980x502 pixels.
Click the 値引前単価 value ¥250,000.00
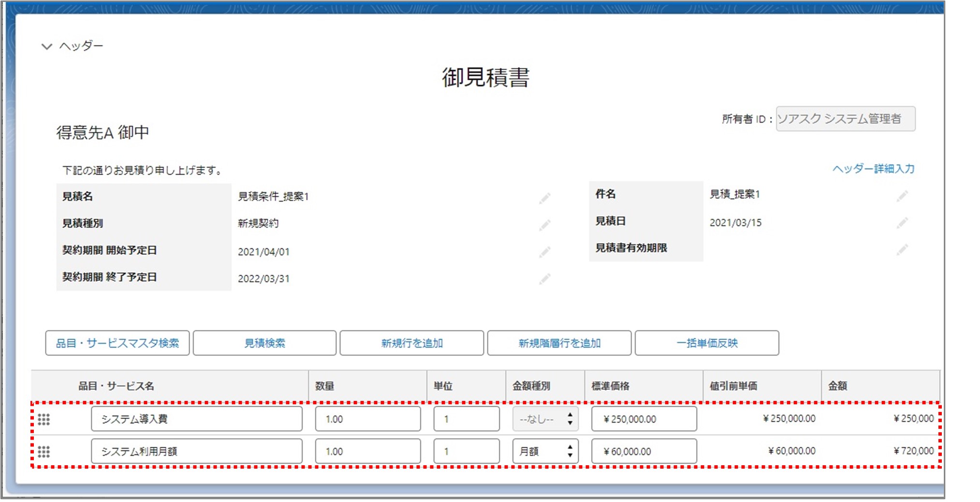[x=789, y=418]
